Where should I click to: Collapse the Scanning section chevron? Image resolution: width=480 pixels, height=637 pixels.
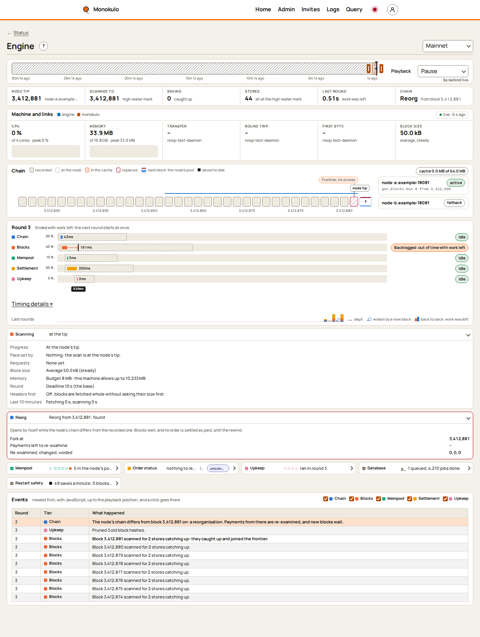(x=468, y=335)
